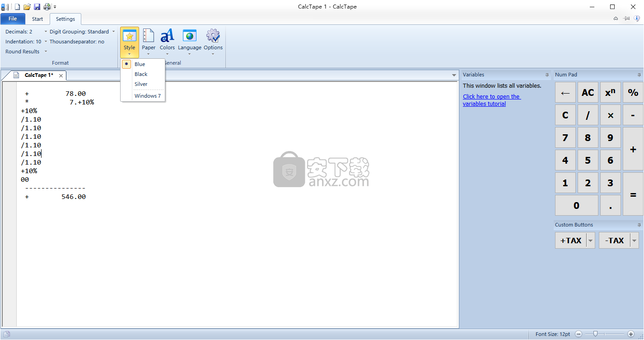Open the document tab list dropdown arrow
The image size is (644, 340).
[x=454, y=75]
